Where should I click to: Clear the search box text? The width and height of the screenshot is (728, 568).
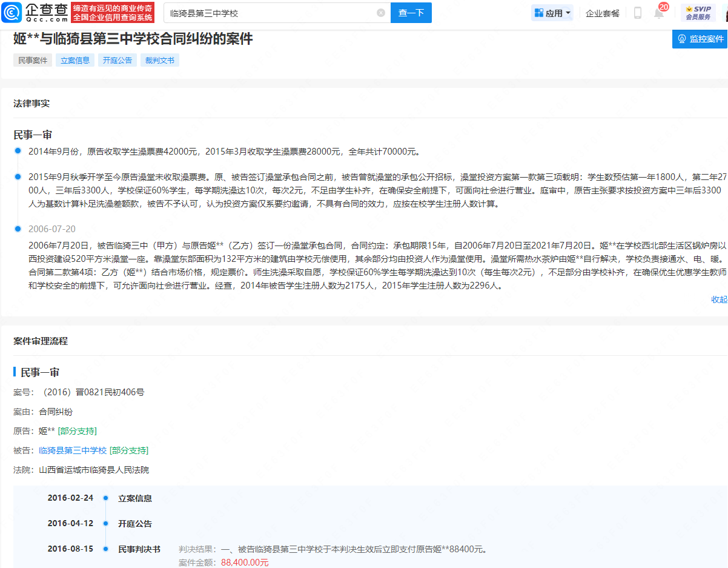(x=380, y=13)
